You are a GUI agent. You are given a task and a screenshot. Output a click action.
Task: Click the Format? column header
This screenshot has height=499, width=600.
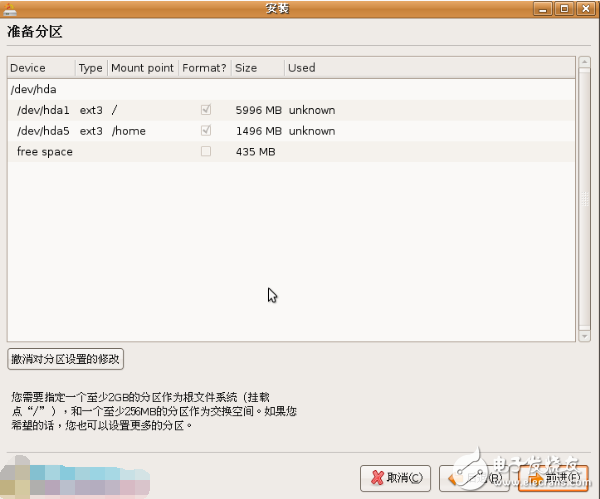tap(205, 68)
